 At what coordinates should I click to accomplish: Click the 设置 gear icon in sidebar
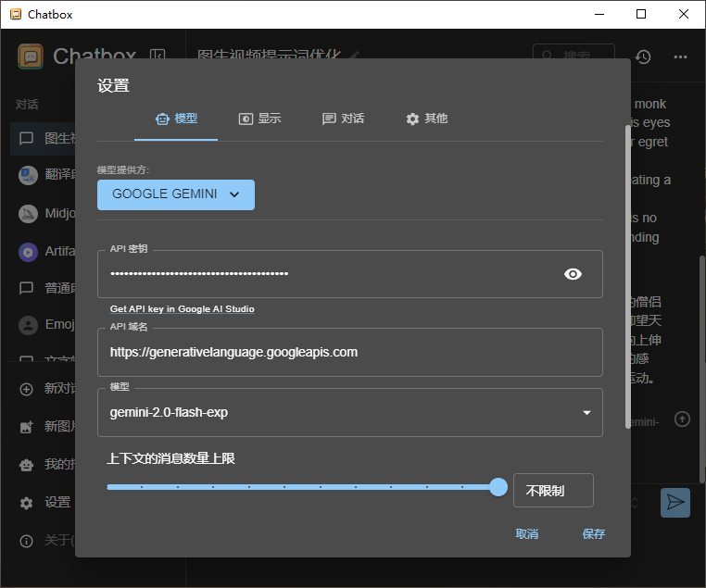(x=26, y=503)
